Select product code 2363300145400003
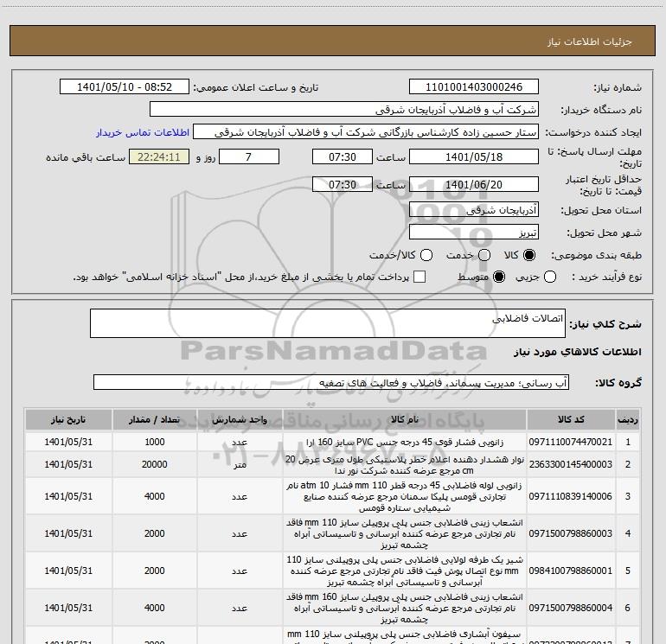 [571, 464]
